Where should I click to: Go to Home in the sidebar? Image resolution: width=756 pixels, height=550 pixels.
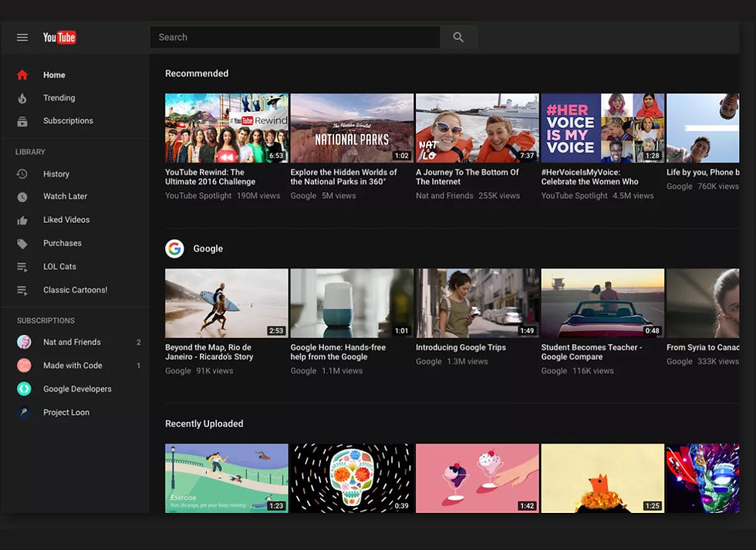click(x=54, y=75)
